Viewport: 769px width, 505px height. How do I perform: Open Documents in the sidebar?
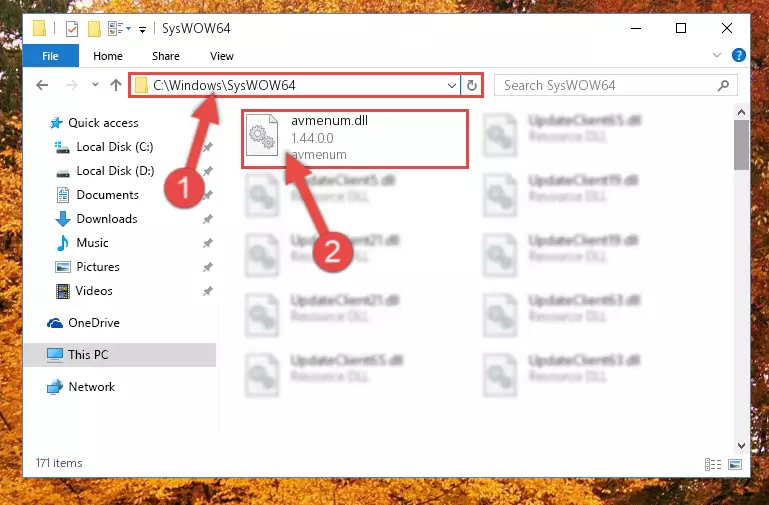[98, 195]
